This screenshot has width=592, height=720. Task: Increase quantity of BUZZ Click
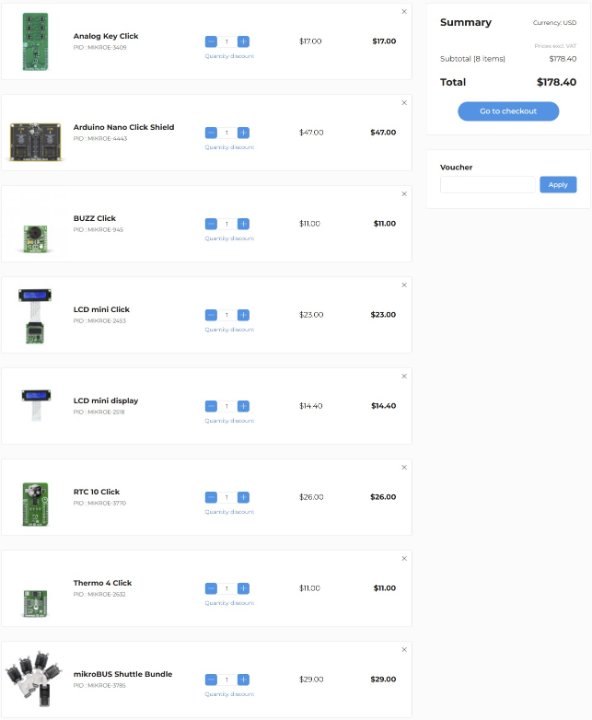pos(243,224)
